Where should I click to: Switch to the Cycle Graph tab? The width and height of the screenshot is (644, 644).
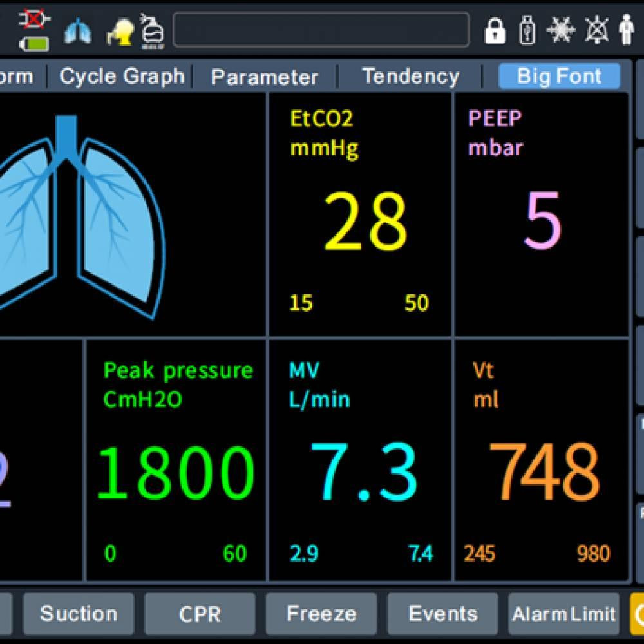122,77
